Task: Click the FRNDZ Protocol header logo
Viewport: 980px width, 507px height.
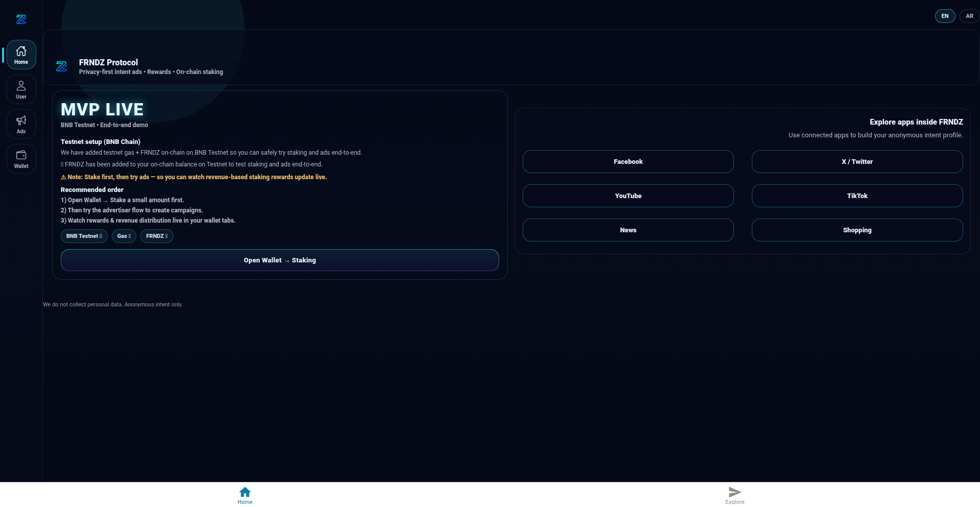Action: [62, 66]
